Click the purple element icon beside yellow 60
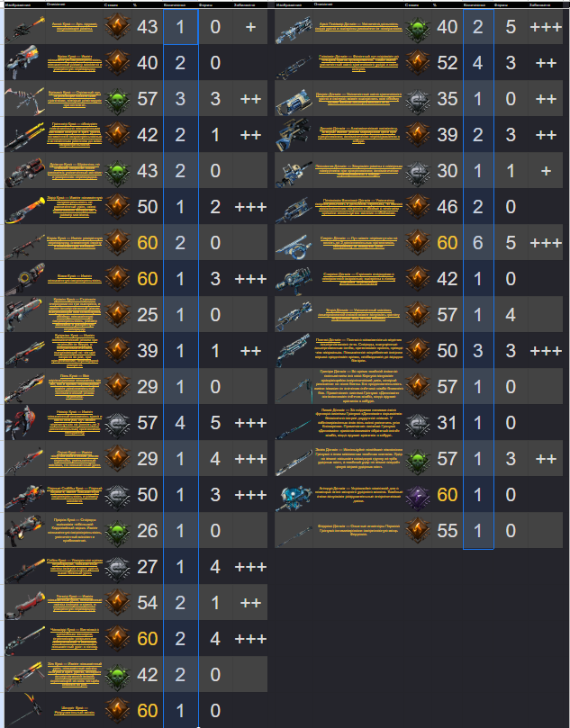This screenshot has height=728, width=570. pyautogui.click(x=418, y=495)
